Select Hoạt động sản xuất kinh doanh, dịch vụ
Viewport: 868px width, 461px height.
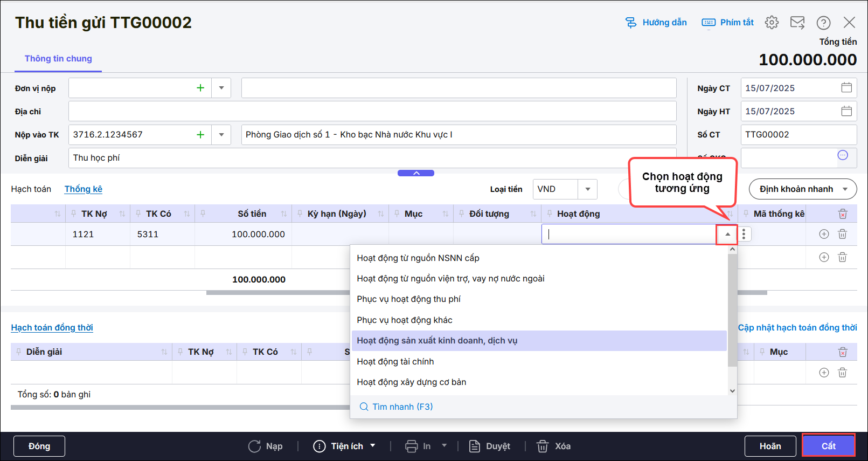point(437,341)
